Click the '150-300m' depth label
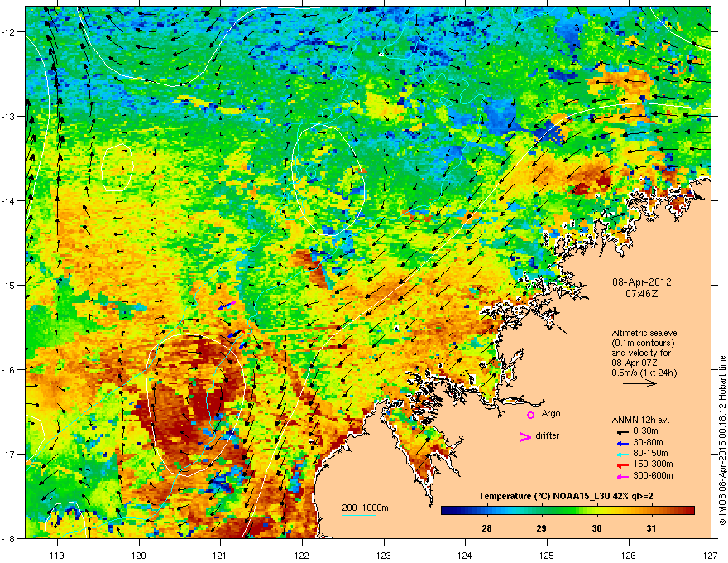Screen dimensions: 728x563 click(x=653, y=464)
